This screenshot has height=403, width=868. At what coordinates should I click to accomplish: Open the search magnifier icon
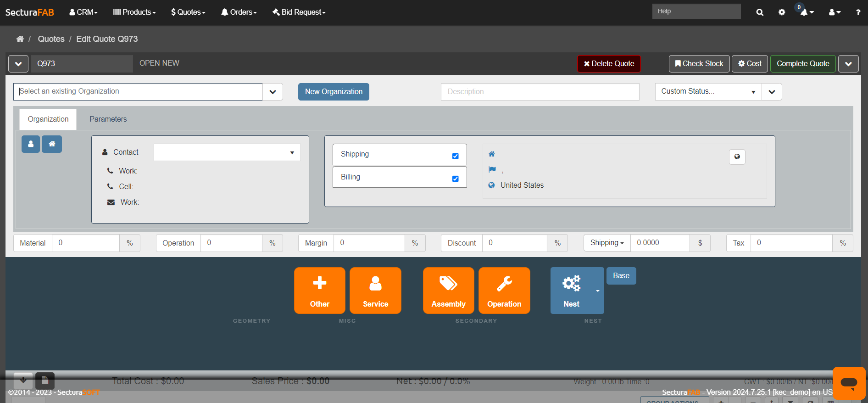[x=760, y=12]
